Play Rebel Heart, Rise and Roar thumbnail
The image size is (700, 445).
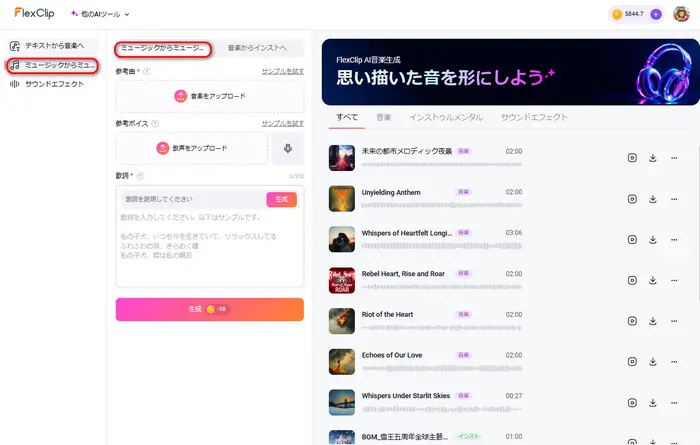[x=342, y=280]
